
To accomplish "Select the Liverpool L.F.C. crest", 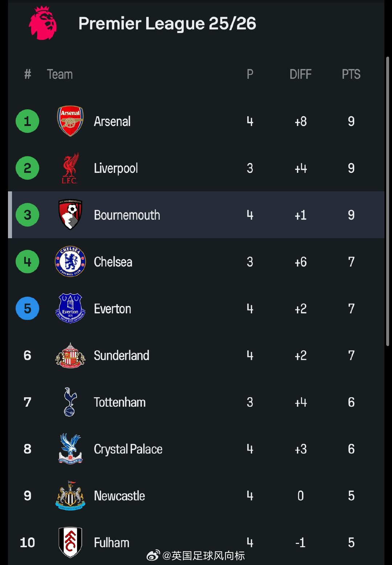I will [70, 168].
